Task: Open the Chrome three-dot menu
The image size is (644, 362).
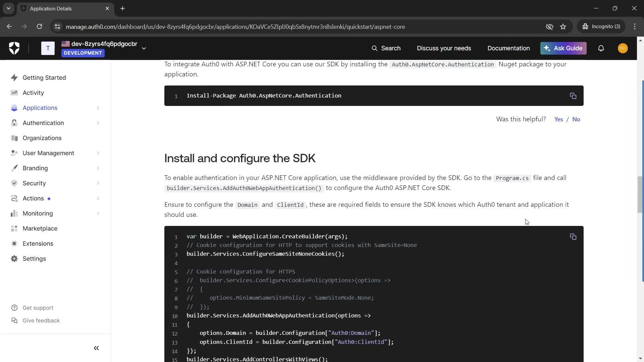Action: [635, 26]
